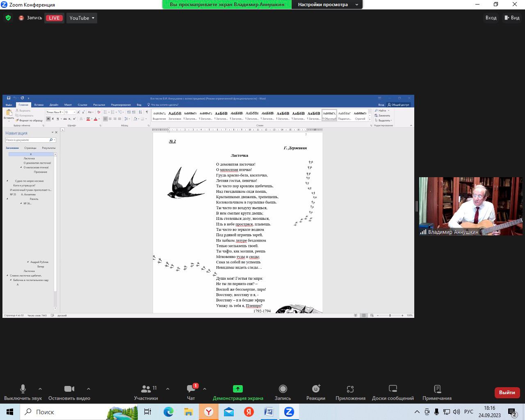
Task: Open the Файл tab in Word
Action: tap(9, 105)
